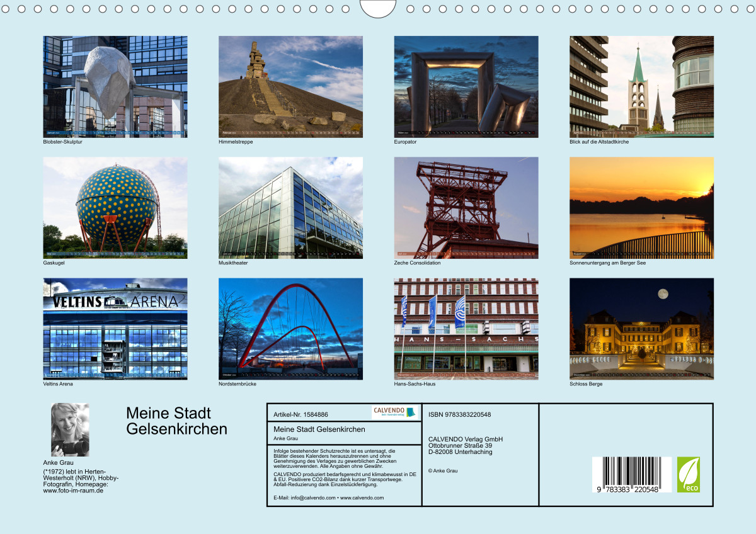The height and width of the screenshot is (534, 756).
Task: Click the 'Anke Grau' name under the portrait
Action: [x=58, y=463]
